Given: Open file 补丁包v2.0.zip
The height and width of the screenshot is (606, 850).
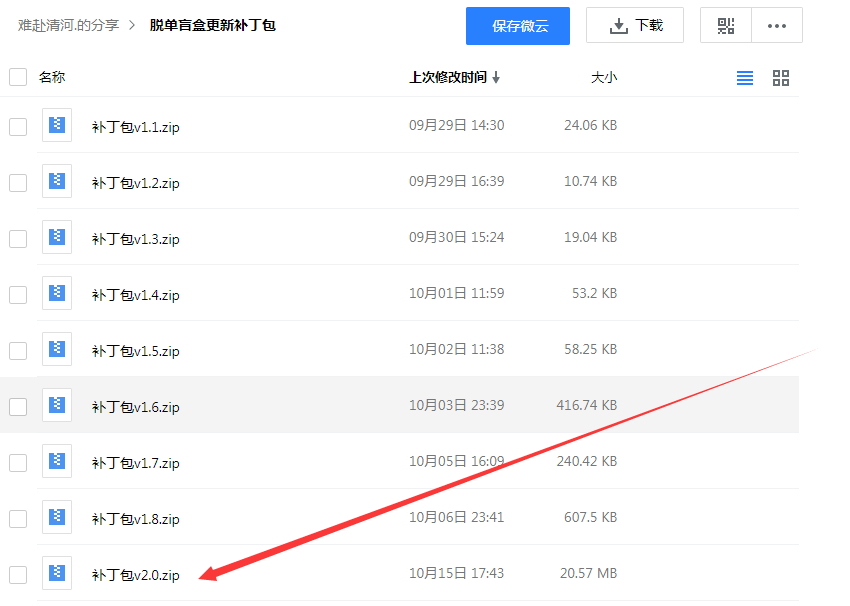Looking at the screenshot, I should pos(136,575).
